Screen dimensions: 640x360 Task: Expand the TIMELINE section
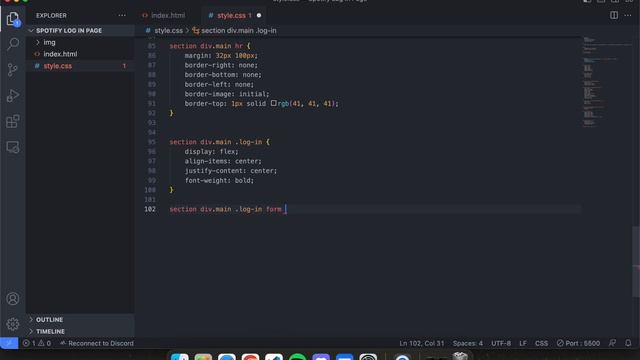(50, 331)
